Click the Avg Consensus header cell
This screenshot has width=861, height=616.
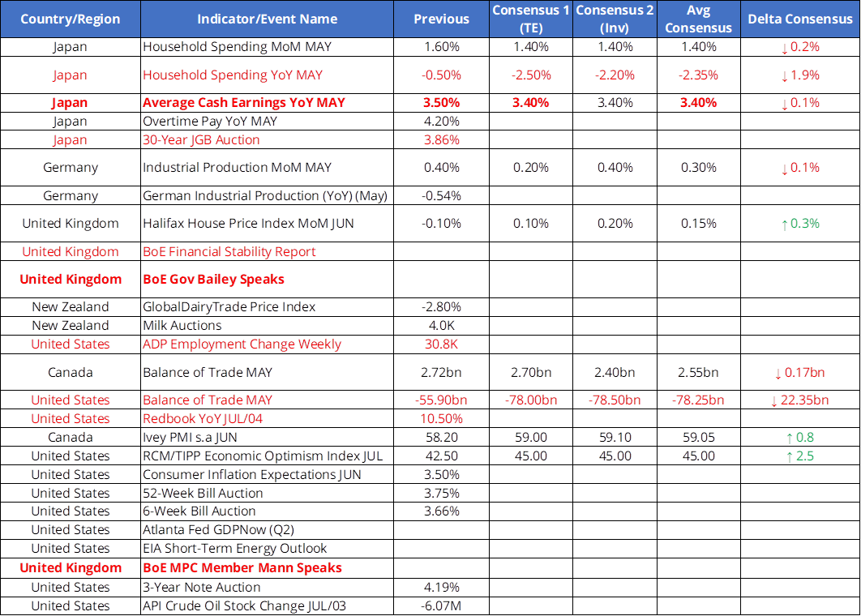pyautogui.click(x=699, y=19)
